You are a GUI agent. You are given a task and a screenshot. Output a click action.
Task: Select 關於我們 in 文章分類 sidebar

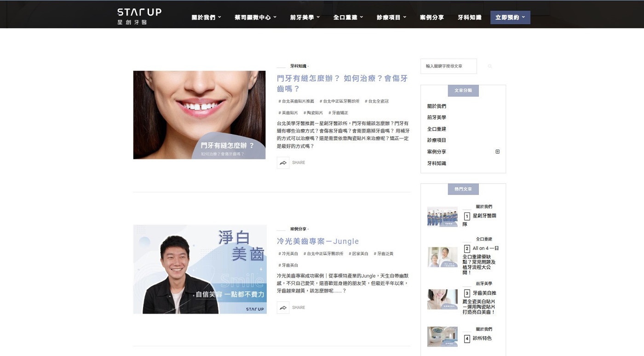(437, 106)
